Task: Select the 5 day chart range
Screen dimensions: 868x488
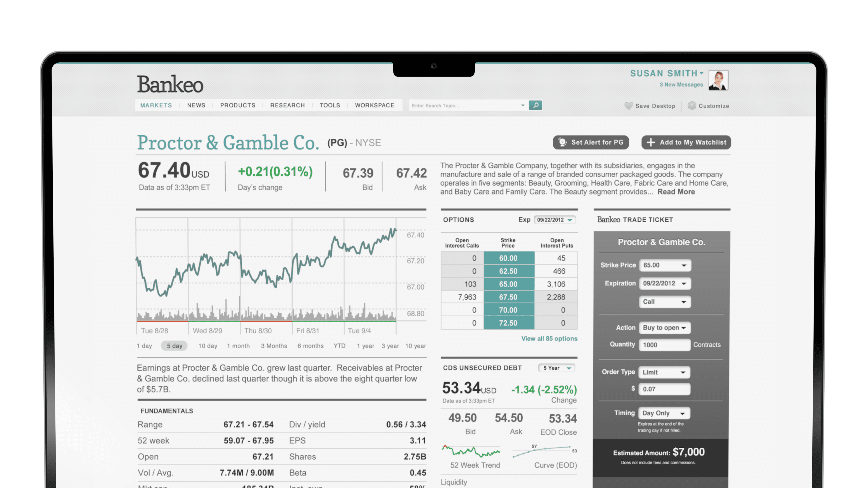Action: [x=175, y=346]
